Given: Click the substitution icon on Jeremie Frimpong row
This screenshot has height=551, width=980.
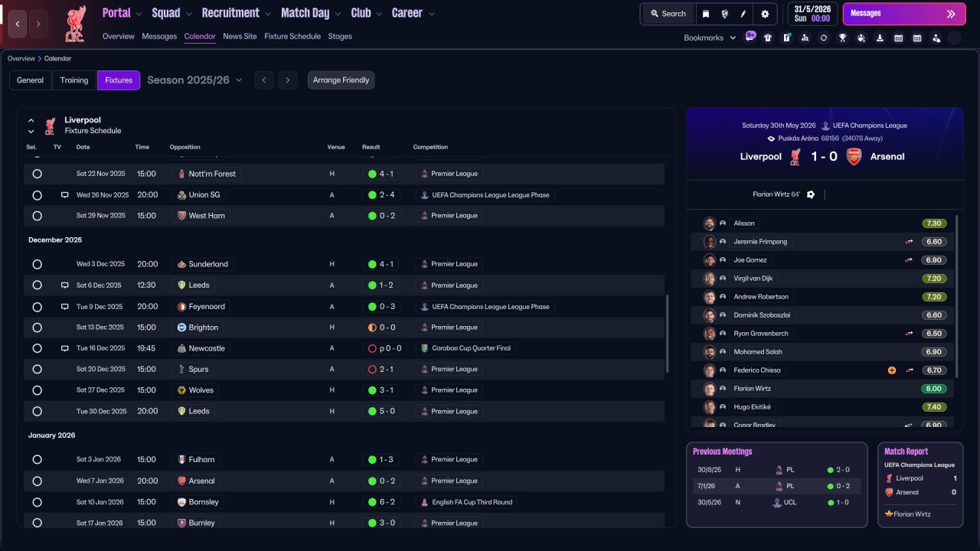Looking at the screenshot, I should pos(909,242).
